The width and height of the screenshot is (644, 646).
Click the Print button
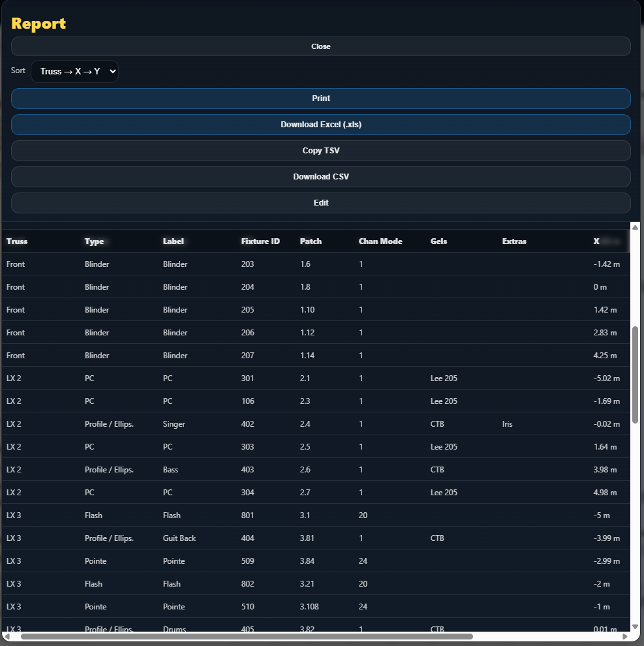click(320, 98)
